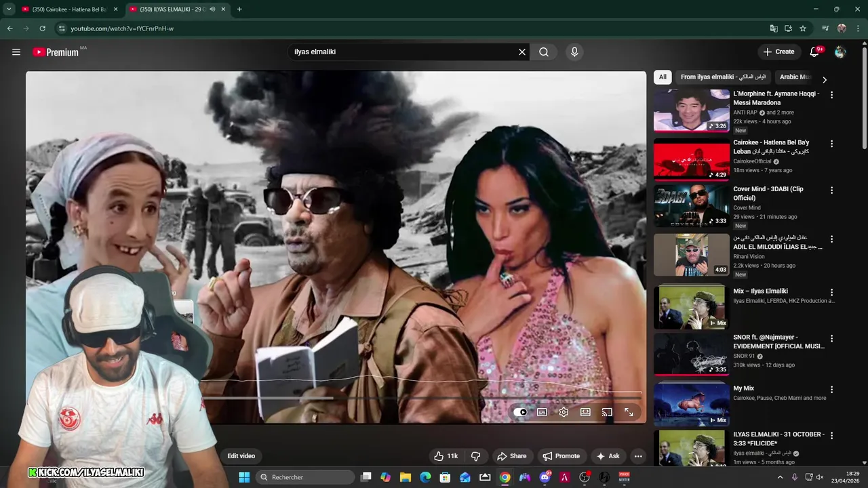This screenshot has height=488, width=868.
Task: Open options for ILYAS ELMALIKI - 31 OCTOBER
Action: point(831,435)
